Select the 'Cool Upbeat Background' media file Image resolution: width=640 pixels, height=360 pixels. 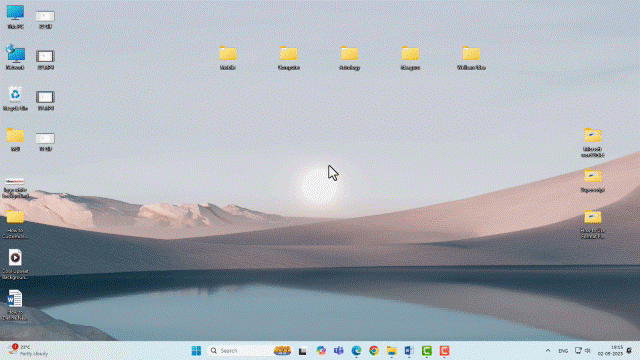click(x=15, y=264)
